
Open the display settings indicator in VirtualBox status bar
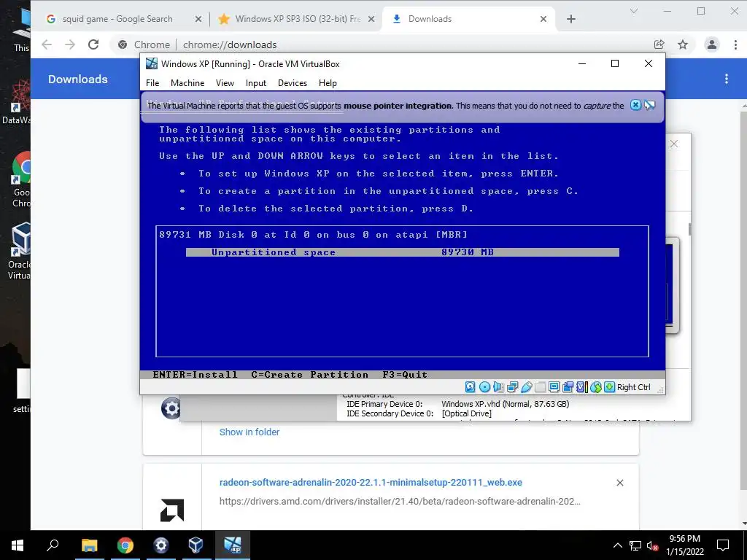(x=554, y=387)
